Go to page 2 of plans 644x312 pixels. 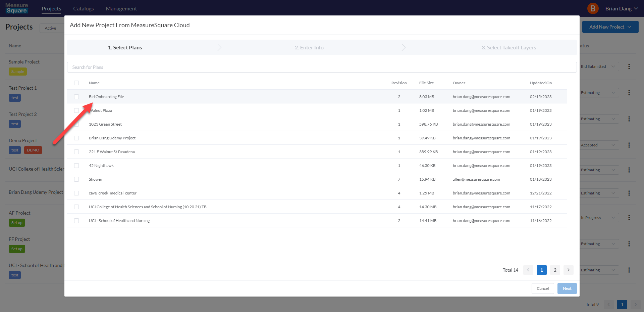click(555, 270)
